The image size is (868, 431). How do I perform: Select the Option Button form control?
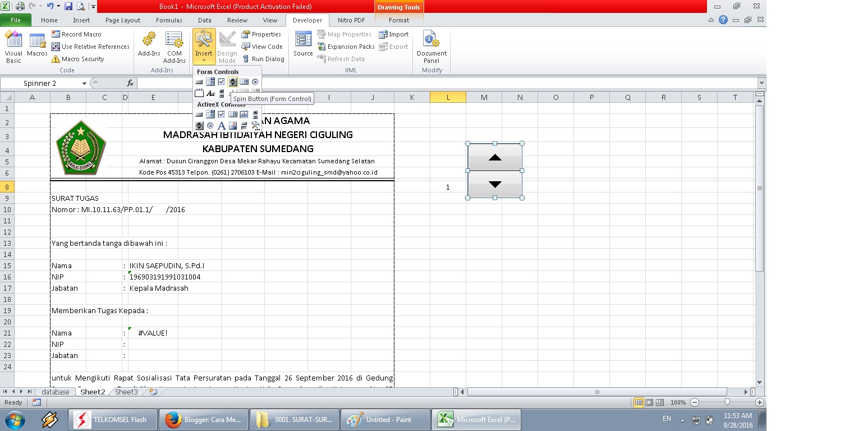255,81
